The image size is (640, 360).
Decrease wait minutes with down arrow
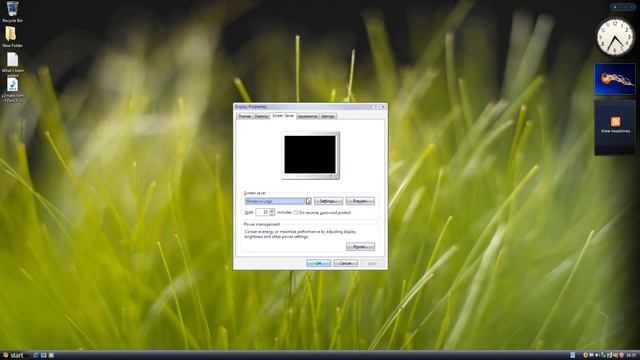coord(272,214)
